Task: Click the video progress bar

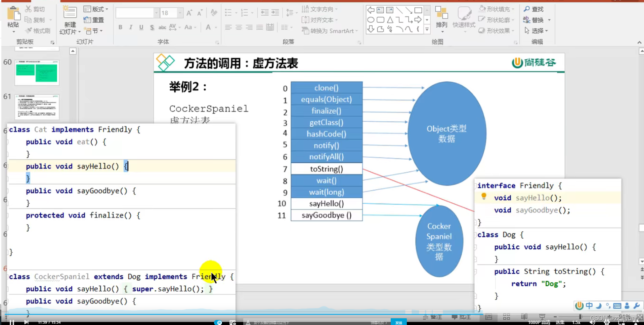Action: click(x=322, y=314)
